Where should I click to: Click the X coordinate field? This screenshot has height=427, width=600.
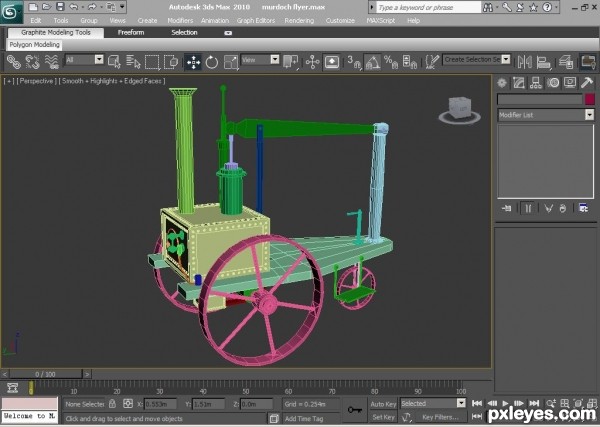[160, 404]
